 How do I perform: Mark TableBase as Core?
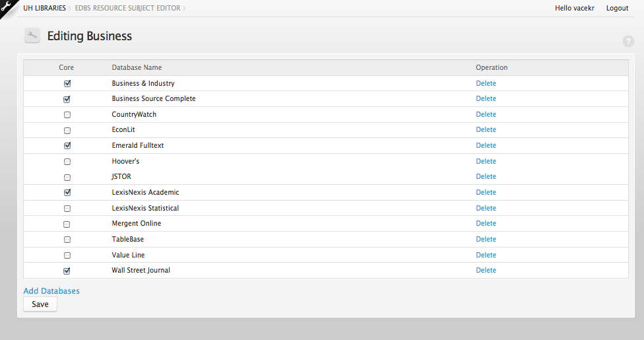click(67, 239)
